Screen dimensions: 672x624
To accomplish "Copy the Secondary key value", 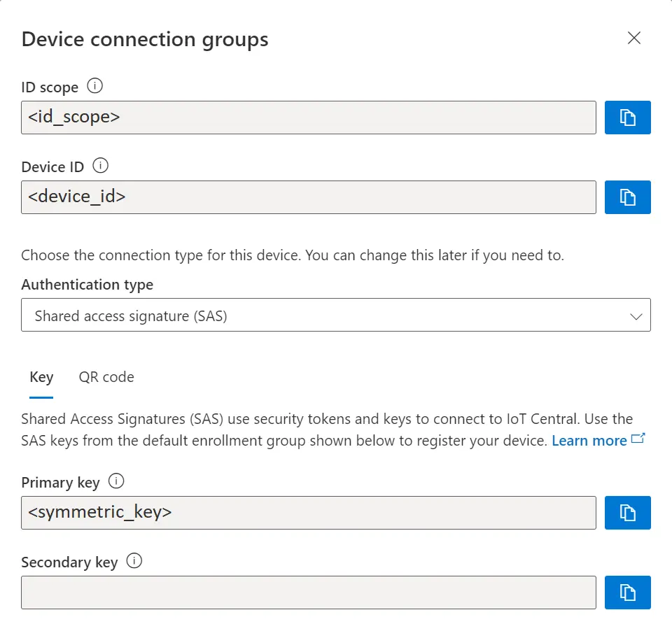I will tap(627, 593).
